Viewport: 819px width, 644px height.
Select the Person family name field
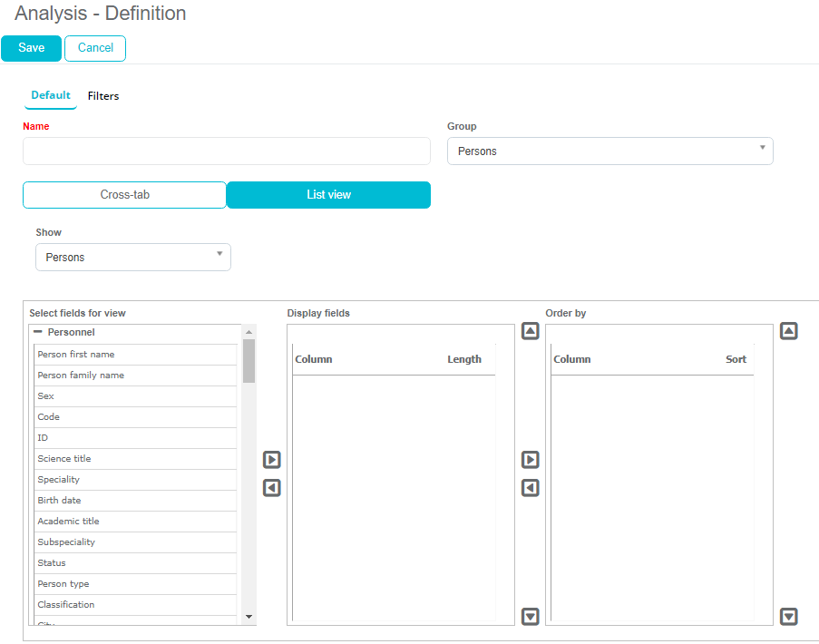[x=81, y=376]
